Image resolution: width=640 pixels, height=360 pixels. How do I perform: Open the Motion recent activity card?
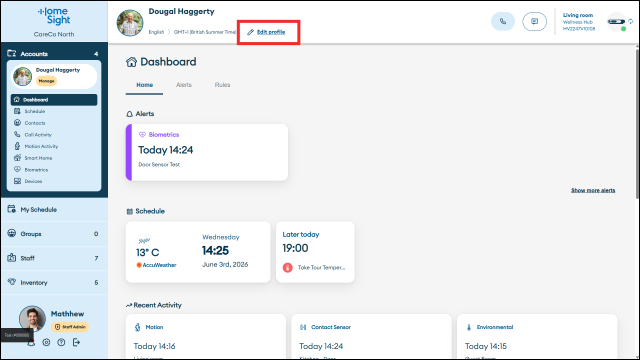206,337
